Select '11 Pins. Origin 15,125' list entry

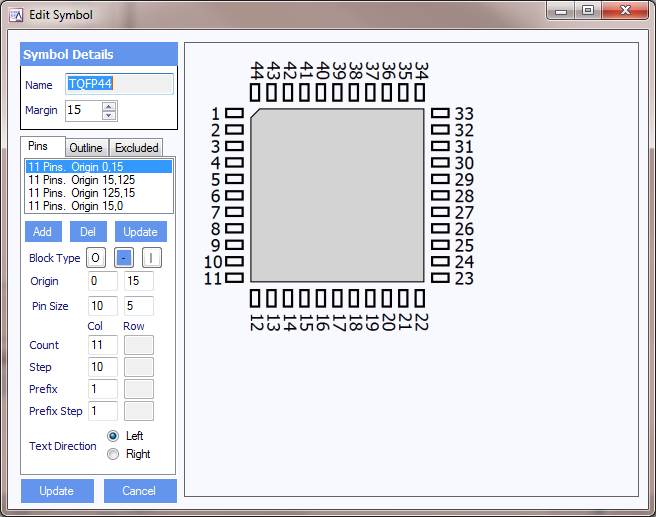[82, 180]
